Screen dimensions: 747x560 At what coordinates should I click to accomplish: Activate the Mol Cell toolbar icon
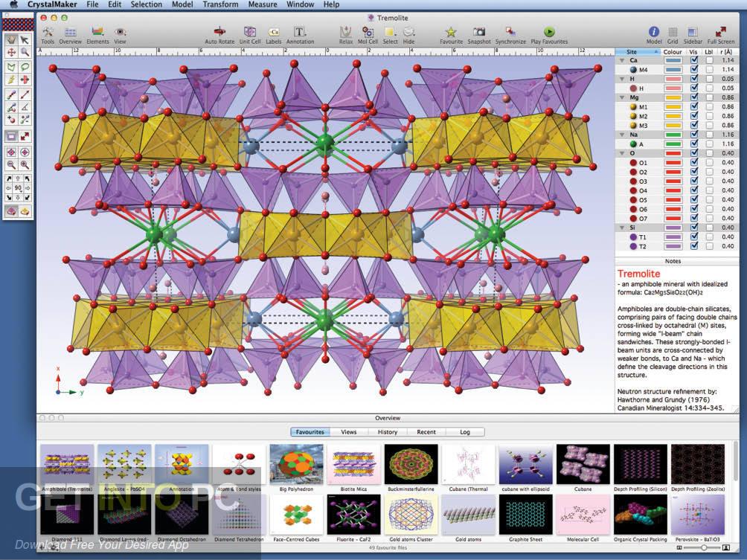pyautogui.click(x=368, y=31)
